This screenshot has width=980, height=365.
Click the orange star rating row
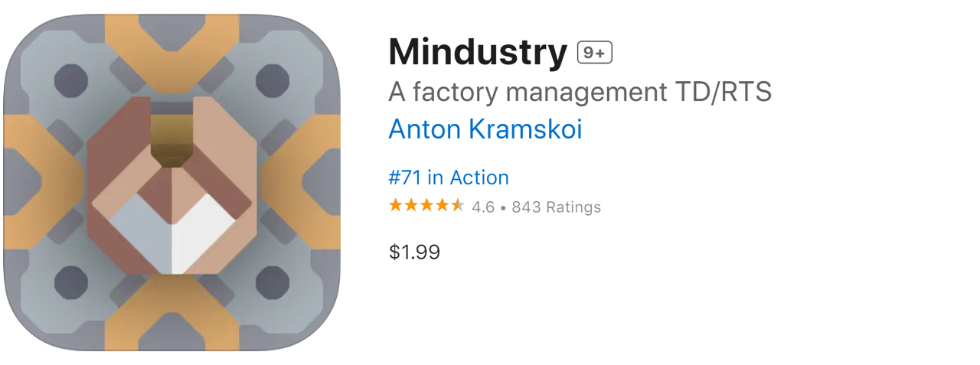(426, 206)
